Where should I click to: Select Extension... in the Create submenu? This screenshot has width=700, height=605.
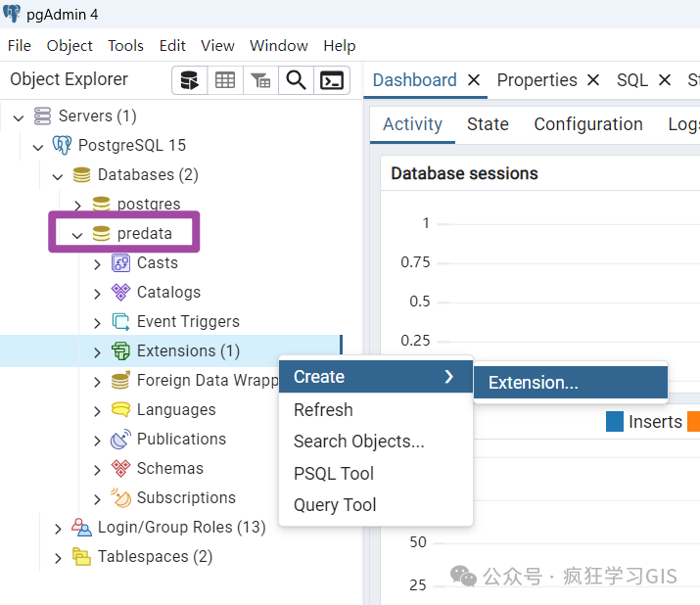point(571,383)
